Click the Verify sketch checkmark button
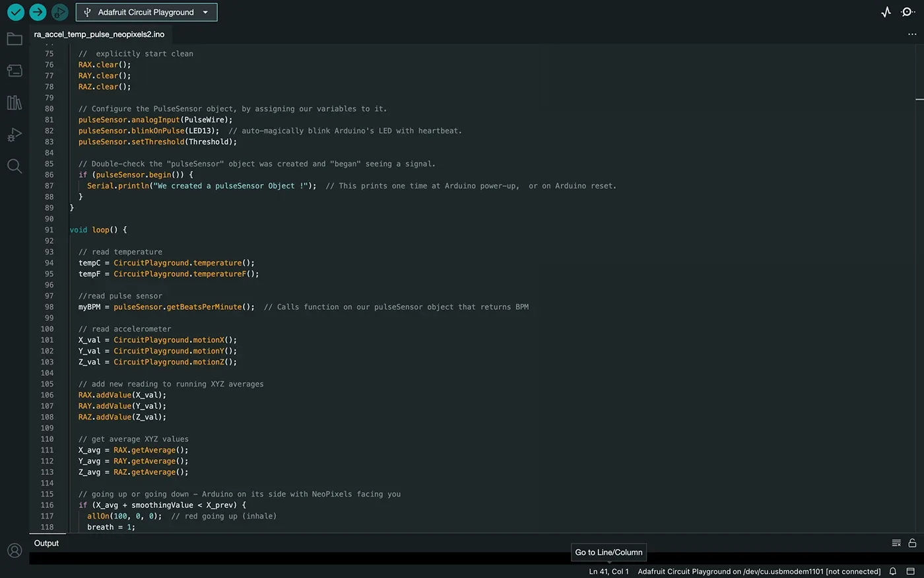The image size is (924, 578). [x=16, y=12]
